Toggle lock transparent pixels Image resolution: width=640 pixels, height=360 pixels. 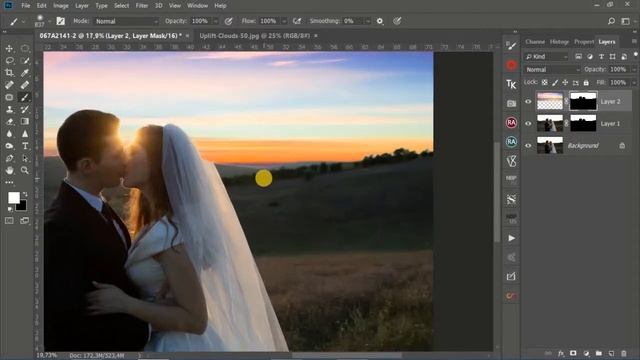(x=544, y=82)
